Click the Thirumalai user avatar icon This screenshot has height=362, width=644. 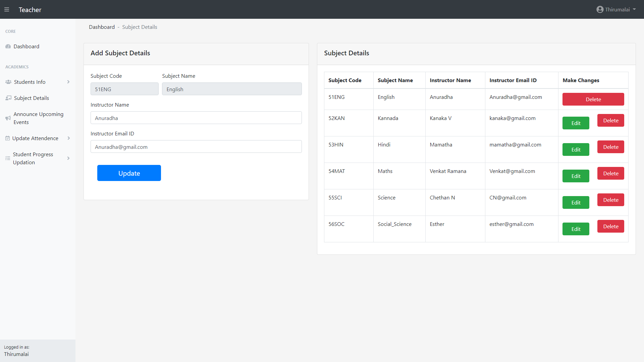click(600, 10)
